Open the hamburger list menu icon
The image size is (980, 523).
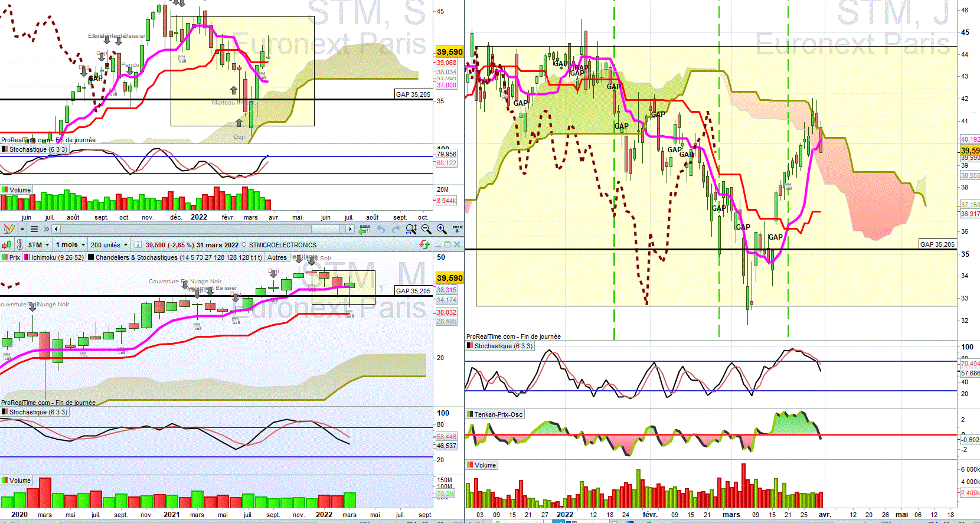(x=34, y=229)
